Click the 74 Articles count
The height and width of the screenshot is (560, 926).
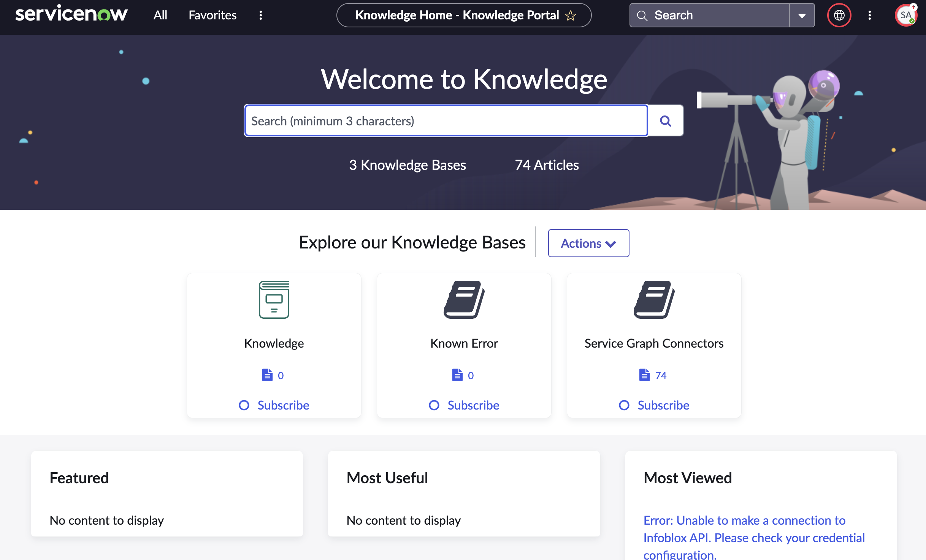(x=547, y=165)
